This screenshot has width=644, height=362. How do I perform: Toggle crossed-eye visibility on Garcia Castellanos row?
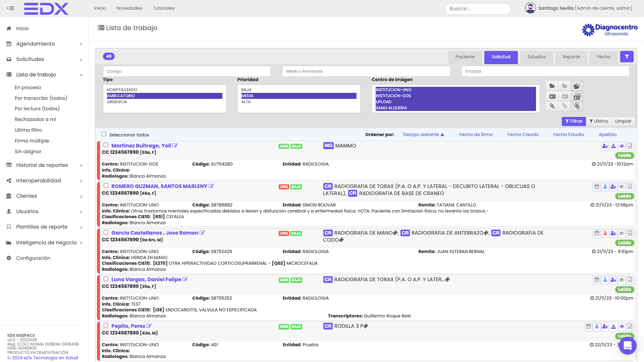(622, 234)
